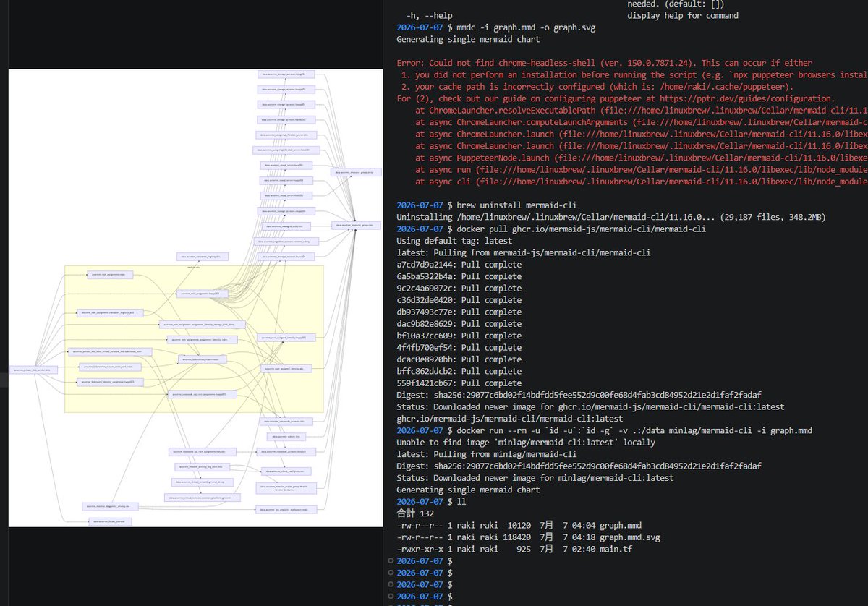
Task: Click the 'display help for command' text
Action: tap(683, 15)
